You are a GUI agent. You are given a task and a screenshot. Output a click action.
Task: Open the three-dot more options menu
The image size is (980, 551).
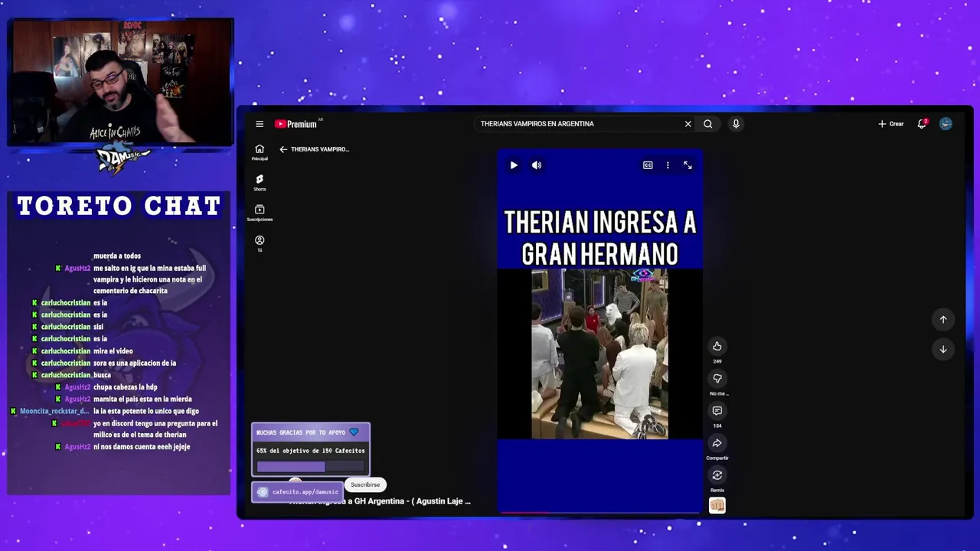tap(668, 165)
